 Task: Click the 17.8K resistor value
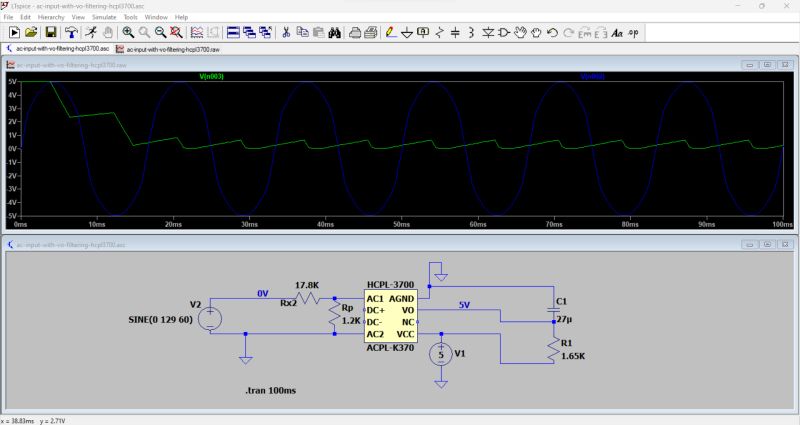click(x=307, y=285)
